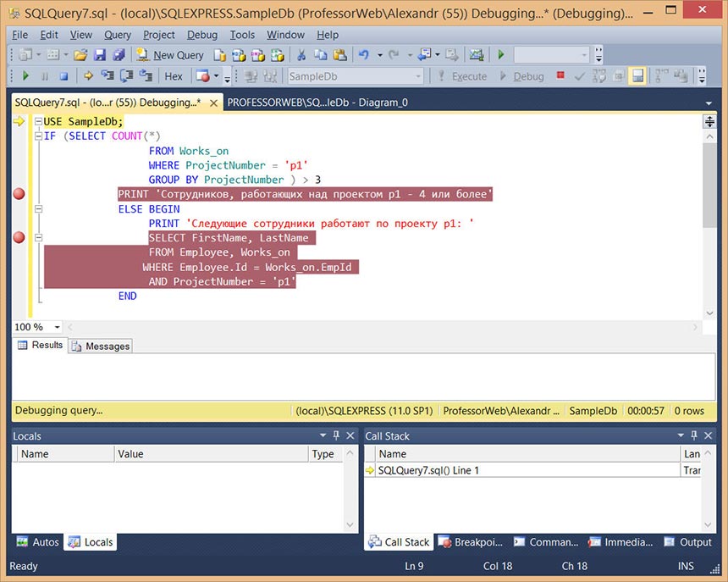The image size is (728, 582).
Task: Open the Command window tab
Action: (x=546, y=542)
